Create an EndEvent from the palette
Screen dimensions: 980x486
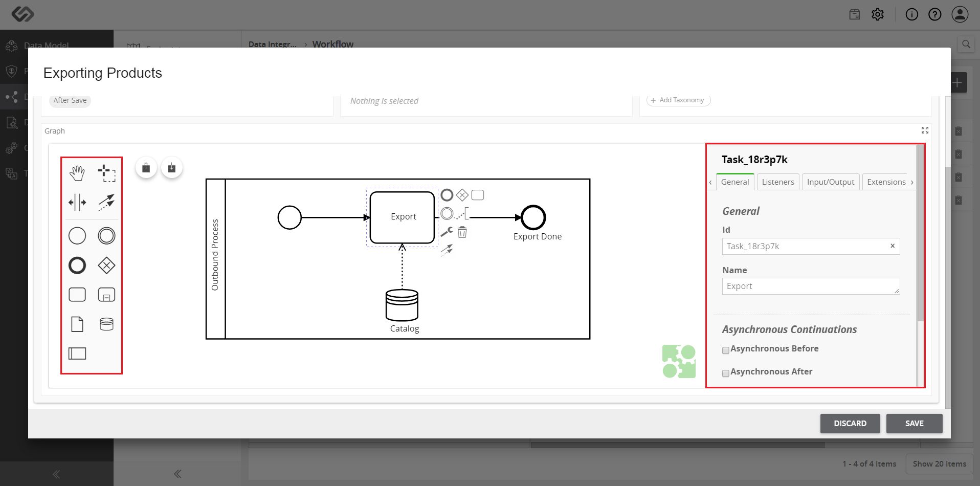77,266
